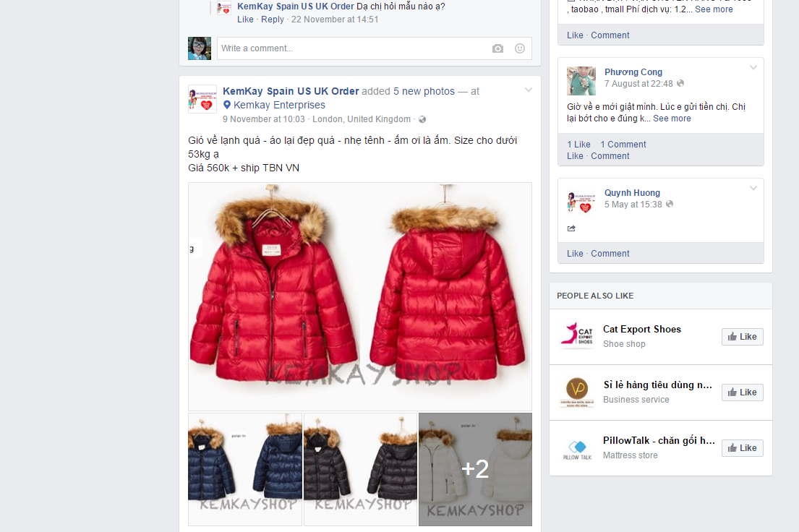
Task: Like the PillowTalk mattress store page
Action: pyautogui.click(x=742, y=447)
